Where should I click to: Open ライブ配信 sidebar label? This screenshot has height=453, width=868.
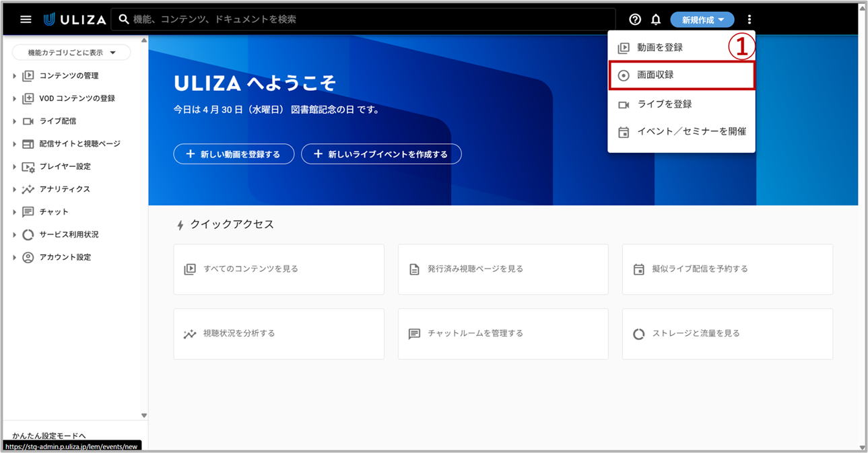pyautogui.click(x=58, y=122)
